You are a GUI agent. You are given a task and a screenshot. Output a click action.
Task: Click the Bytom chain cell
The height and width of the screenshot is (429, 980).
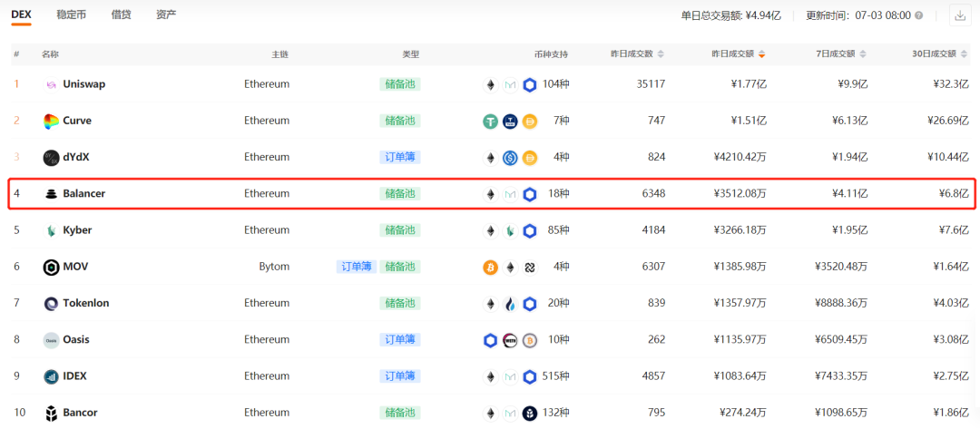pyautogui.click(x=274, y=267)
